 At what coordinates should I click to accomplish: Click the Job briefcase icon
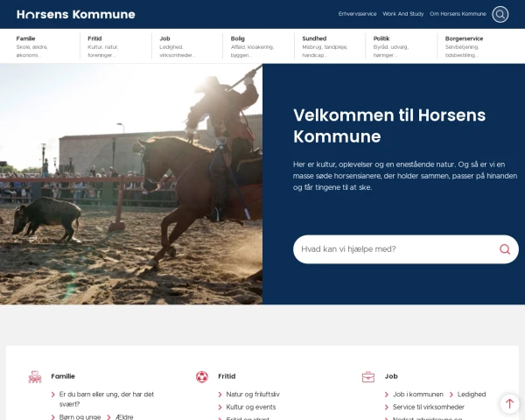[368, 377]
